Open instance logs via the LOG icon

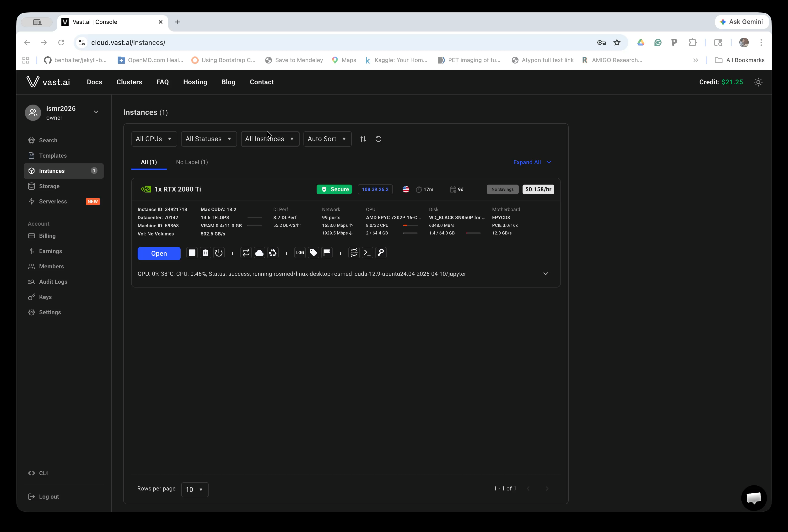(300, 253)
